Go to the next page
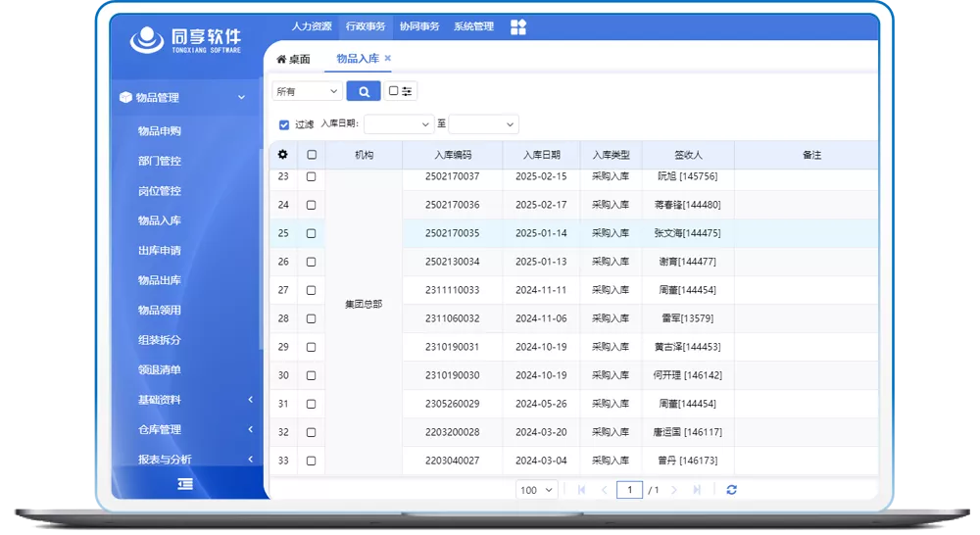Screen dimensions: 980x535 tap(674, 490)
